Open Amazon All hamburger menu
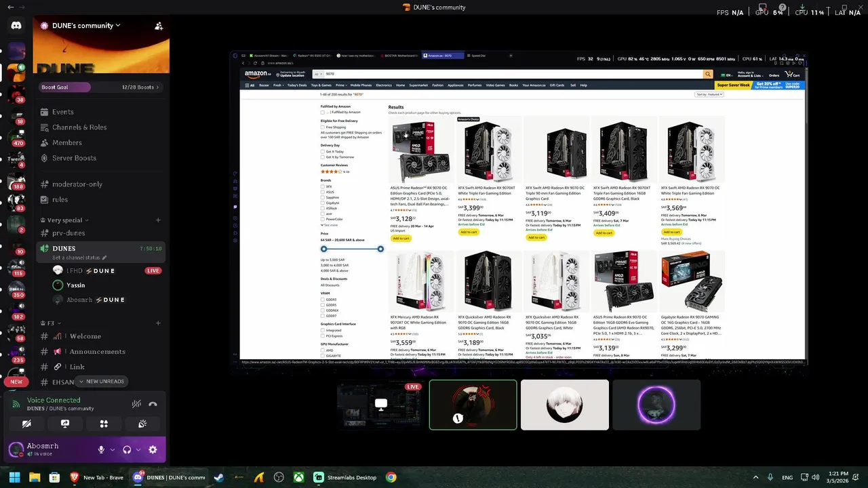868x488 pixels. tap(250, 85)
